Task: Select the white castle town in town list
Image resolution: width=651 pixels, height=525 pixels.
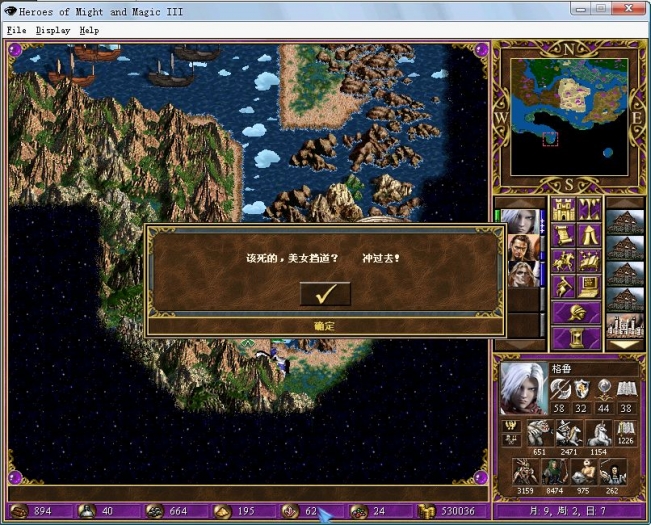Action: pos(625,326)
